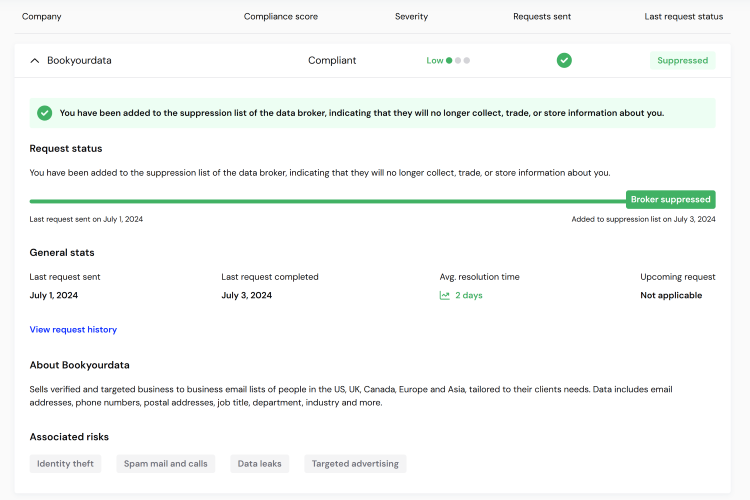Screen dimensions: 750x500
Task: Click the Broker suppressed progress label
Action: (671, 200)
